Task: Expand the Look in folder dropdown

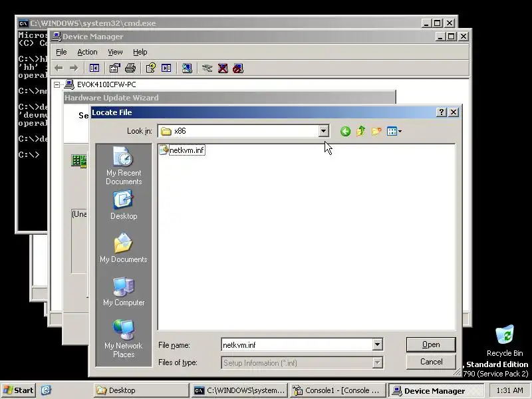Action: coord(323,131)
